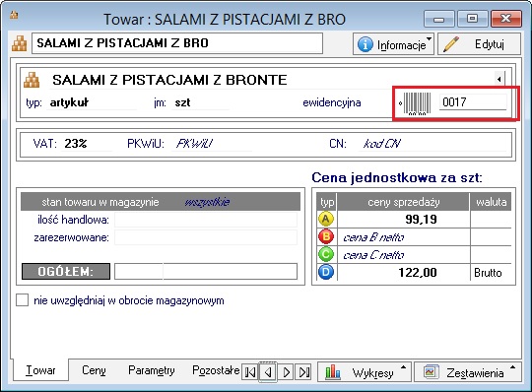532x392 pixels.
Task: Click the product boxes icon beside name field
Action: [x=20, y=43]
